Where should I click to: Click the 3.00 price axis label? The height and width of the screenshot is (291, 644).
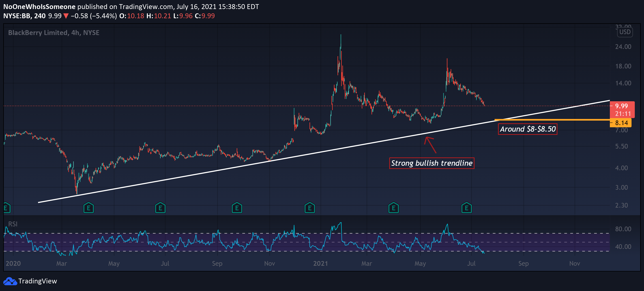coord(621,187)
